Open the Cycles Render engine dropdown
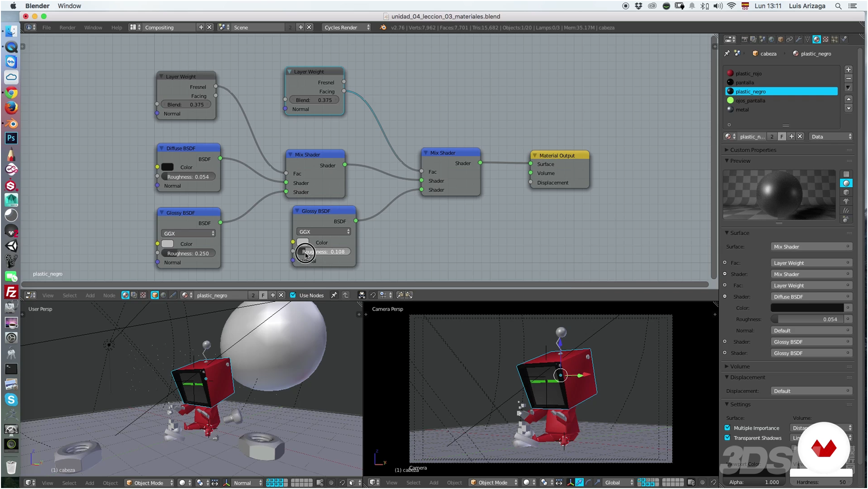Image resolution: width=868 pixels, height=489 pixels. point(347,27)
